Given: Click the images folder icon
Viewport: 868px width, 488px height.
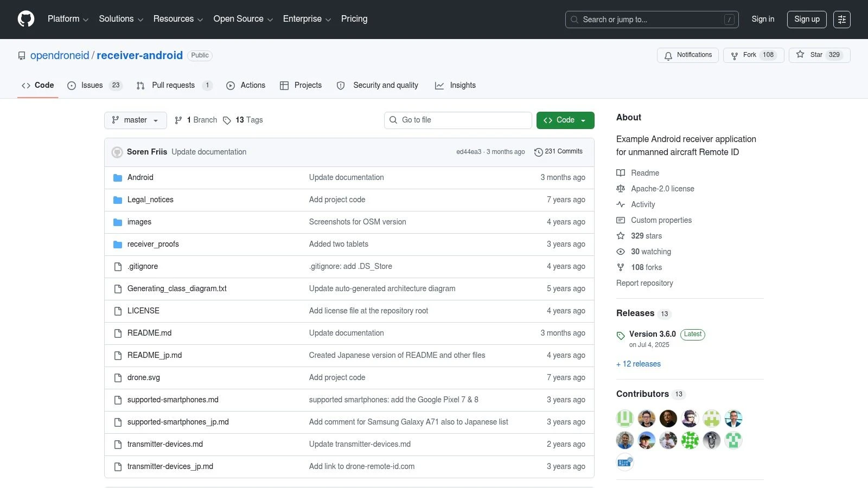Looking at the screenshot, I should (x=118, y=222).
